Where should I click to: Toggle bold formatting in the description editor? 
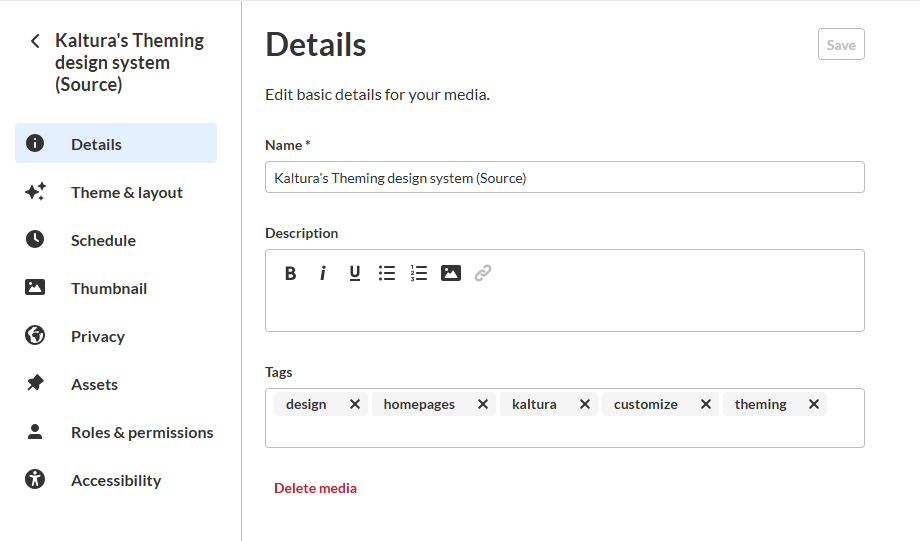[x=290, y=273]
